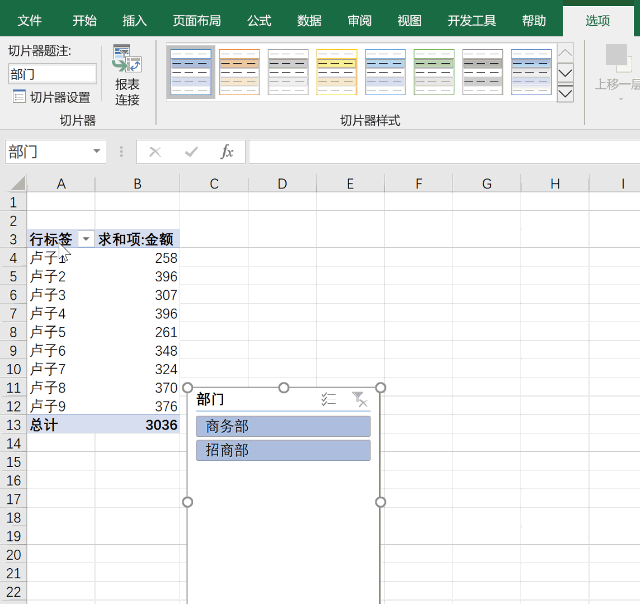Click the 求和项:金额 header cell

tap(137, 239)
